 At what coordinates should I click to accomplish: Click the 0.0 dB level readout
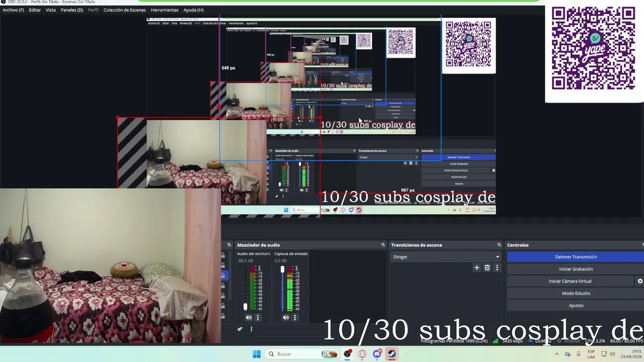coord(280,260)
